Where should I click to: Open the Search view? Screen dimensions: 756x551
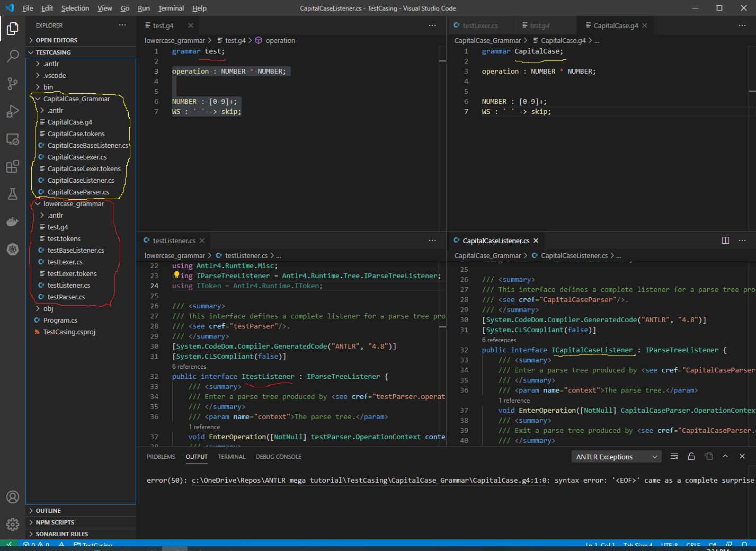click(13, 56)
